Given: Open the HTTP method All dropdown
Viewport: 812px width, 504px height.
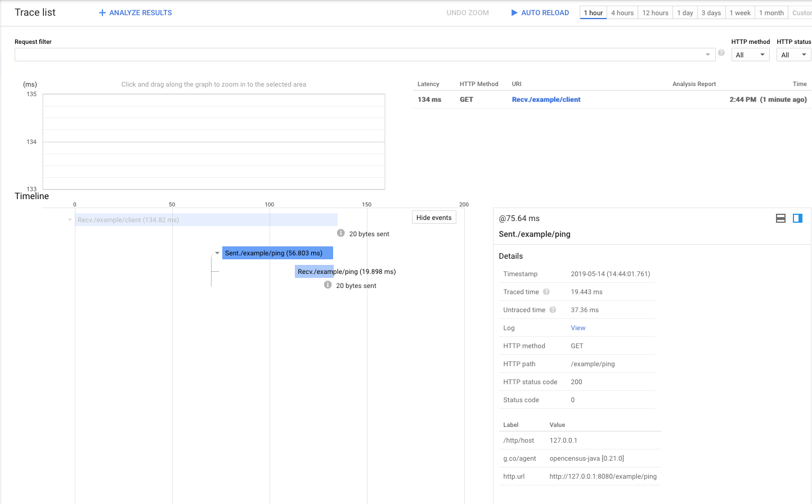Looking at the screenshot, I should [x=751, y=55].
